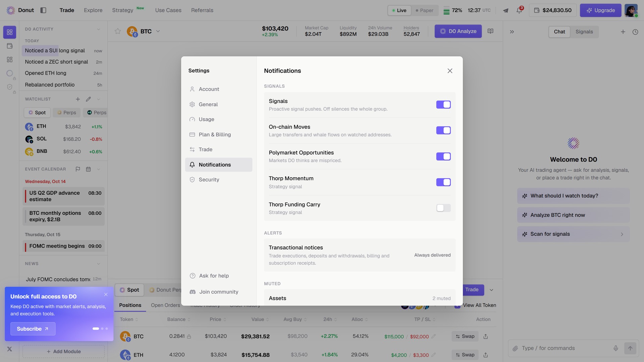Click Subscribe in the promo card

(x=33, y=329)
